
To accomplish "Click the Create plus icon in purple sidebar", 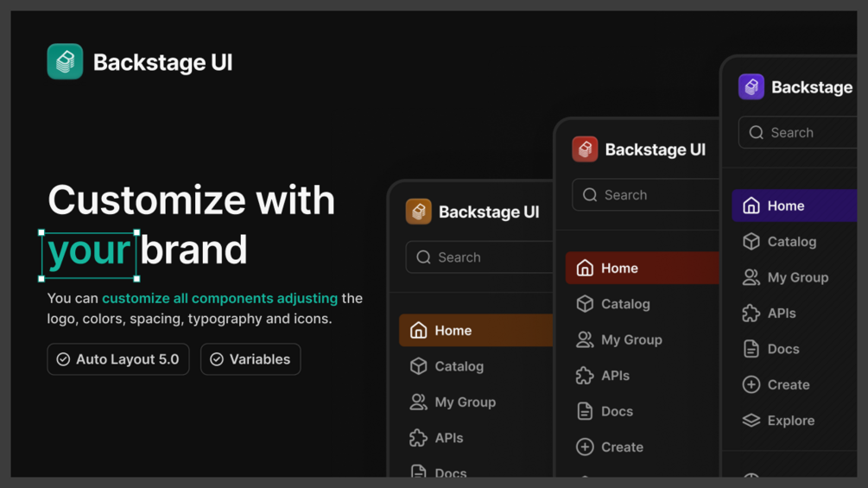I will (x=751, y=384).
